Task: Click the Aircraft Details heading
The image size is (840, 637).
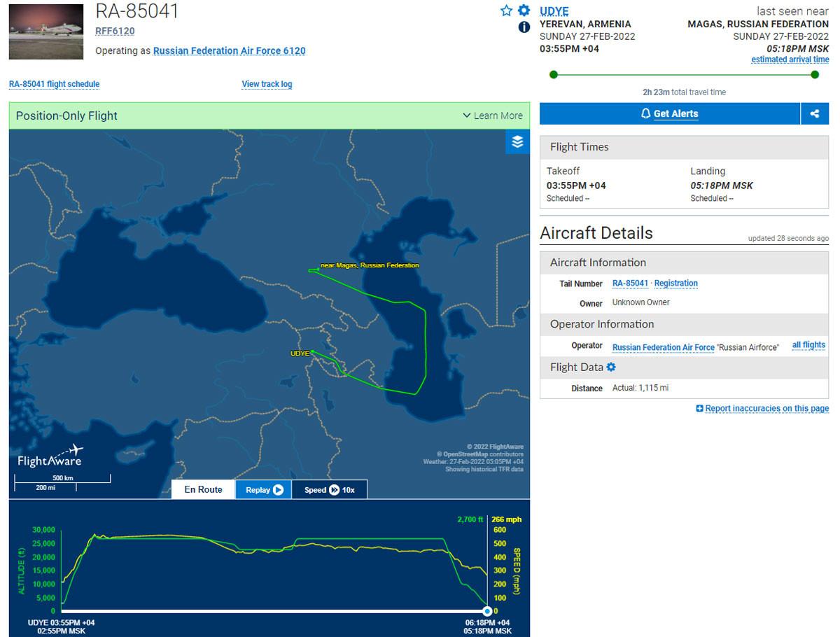Action: [x=596, y=233]
